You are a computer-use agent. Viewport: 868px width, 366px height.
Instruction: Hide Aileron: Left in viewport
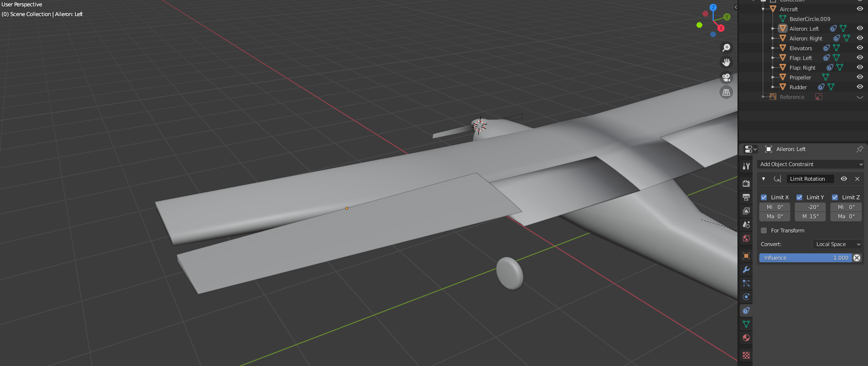click(x=860, y=28)
